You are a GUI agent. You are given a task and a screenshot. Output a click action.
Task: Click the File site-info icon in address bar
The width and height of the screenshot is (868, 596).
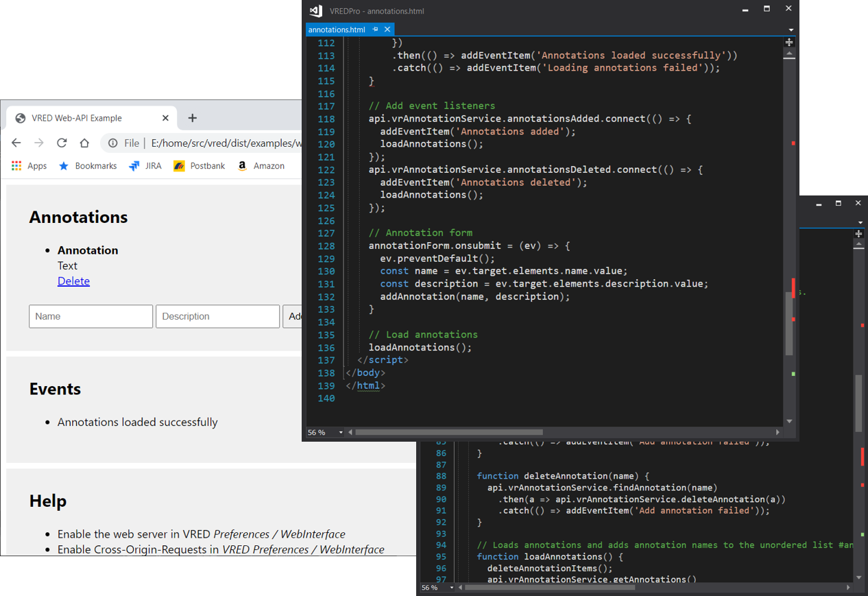113,143
